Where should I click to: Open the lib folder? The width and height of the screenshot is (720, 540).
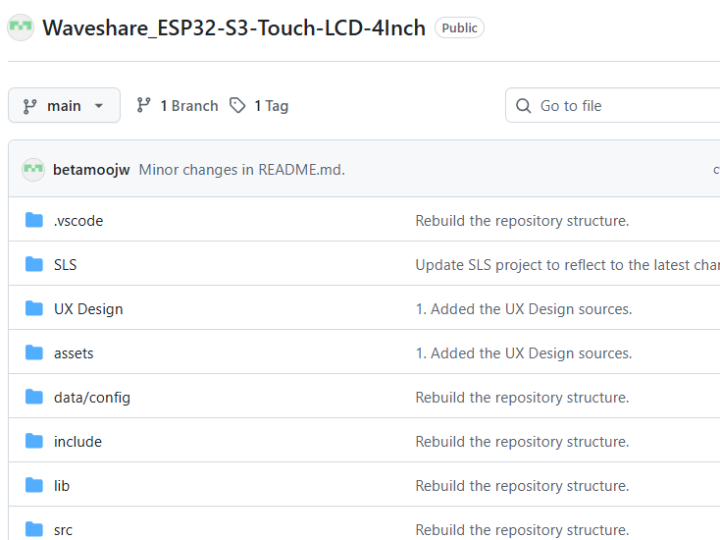[x=62, y=486]
